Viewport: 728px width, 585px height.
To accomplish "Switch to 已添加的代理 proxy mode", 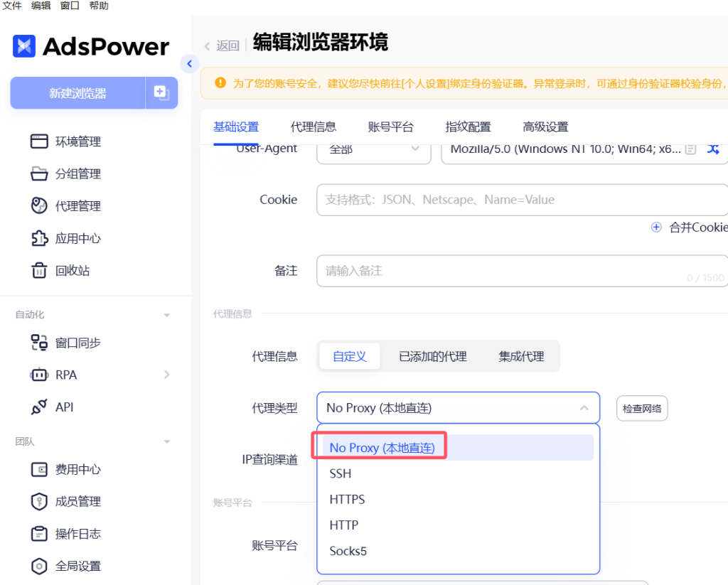I will pos(432,356).
